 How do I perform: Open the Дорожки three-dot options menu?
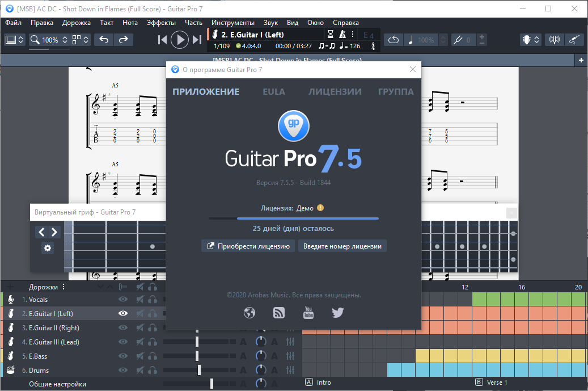tap(64, 287)
